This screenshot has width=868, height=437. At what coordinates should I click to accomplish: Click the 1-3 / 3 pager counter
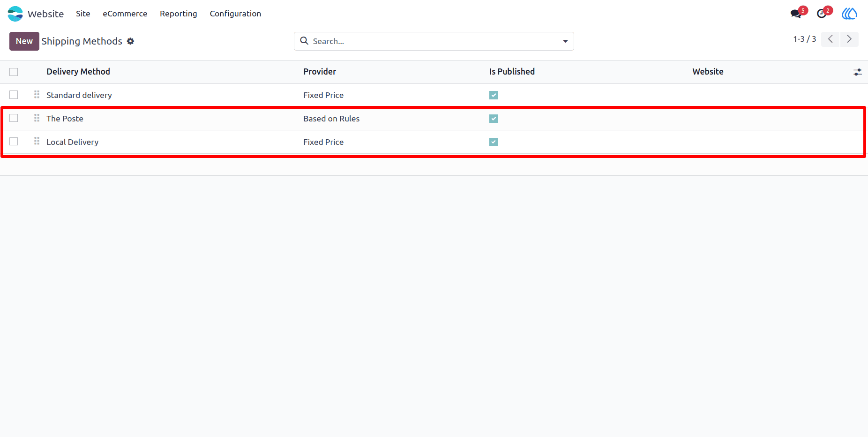pyautogui.click(x=804, y=39)
